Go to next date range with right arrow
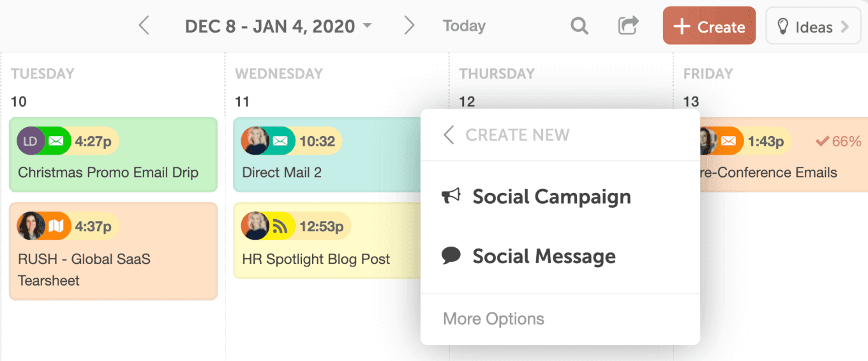 coord(408,26)
